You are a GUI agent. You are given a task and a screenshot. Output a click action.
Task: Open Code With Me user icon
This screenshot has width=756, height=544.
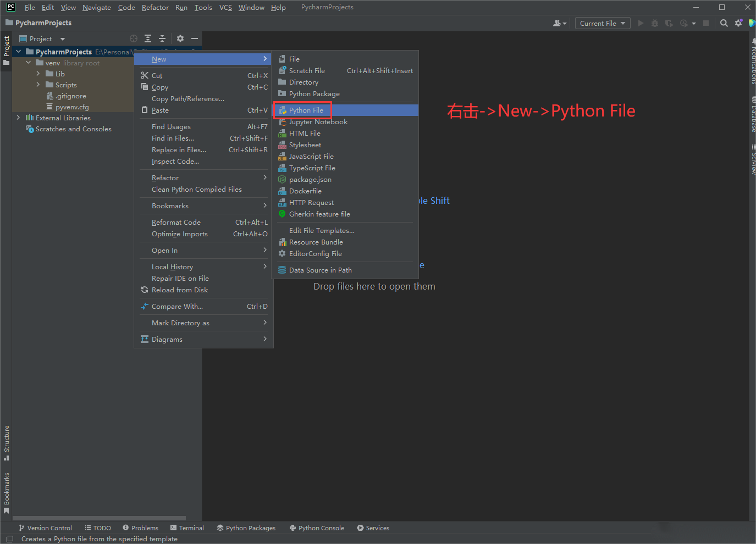click(x=559, y=23)
